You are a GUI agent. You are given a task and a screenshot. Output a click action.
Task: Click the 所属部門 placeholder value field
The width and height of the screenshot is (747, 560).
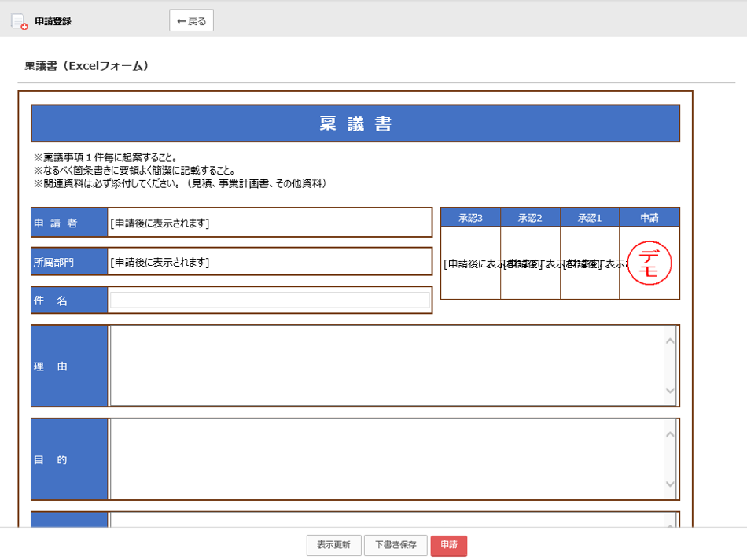270,262
